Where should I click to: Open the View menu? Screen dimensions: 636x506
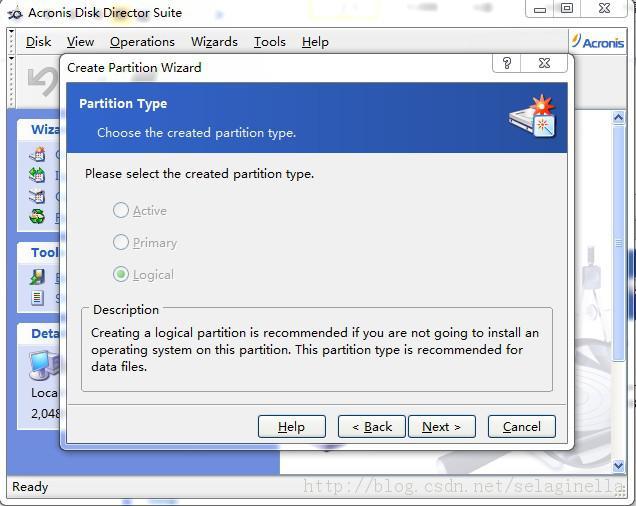pyautogui.click(x=80, y=42)
